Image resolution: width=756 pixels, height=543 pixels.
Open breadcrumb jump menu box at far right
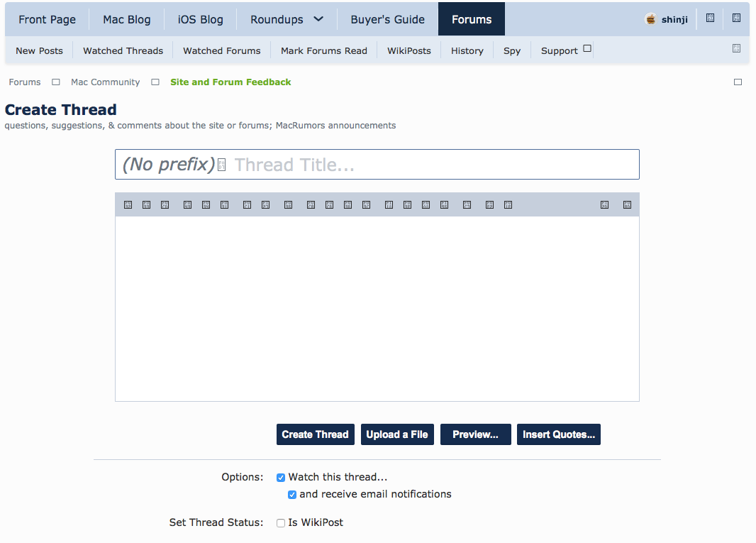click(738, 82)
